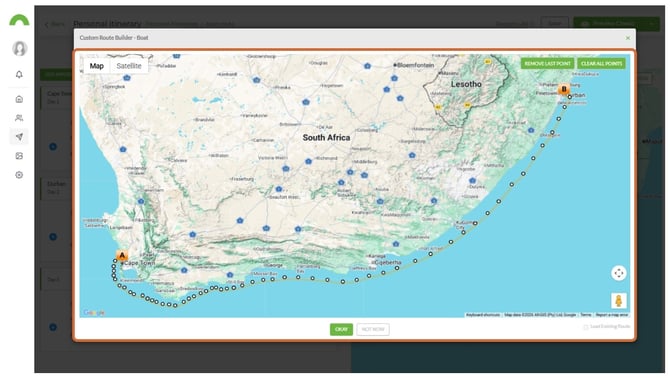670x378 pixels.
Task: Dismiss with NOT NOW button
Action: 373,329
